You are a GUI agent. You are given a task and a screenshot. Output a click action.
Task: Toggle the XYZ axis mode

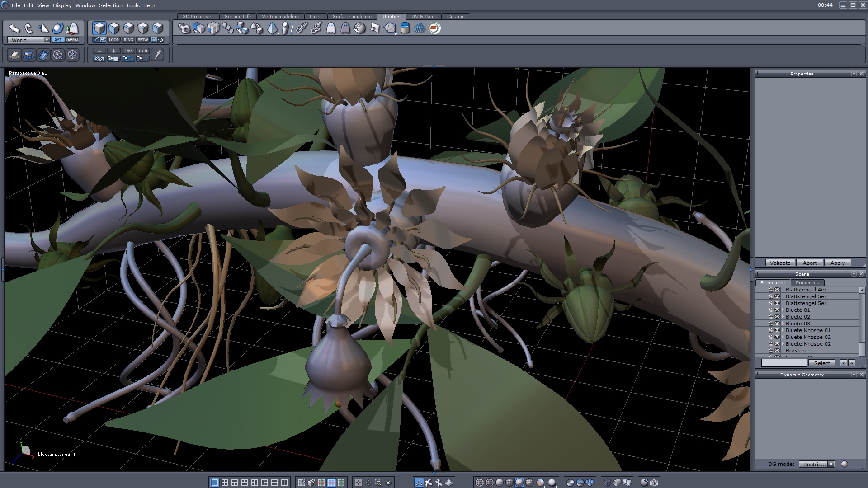coord(58,40)
